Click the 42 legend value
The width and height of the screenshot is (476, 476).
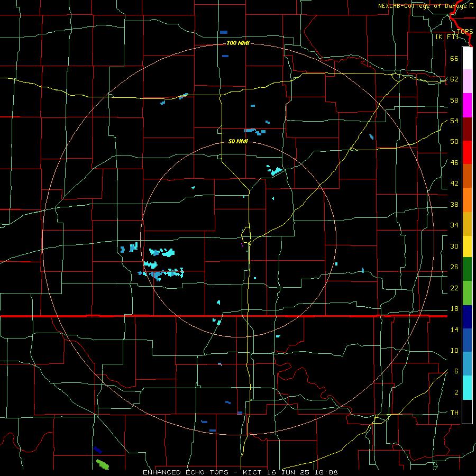click(x=454, y=184)
